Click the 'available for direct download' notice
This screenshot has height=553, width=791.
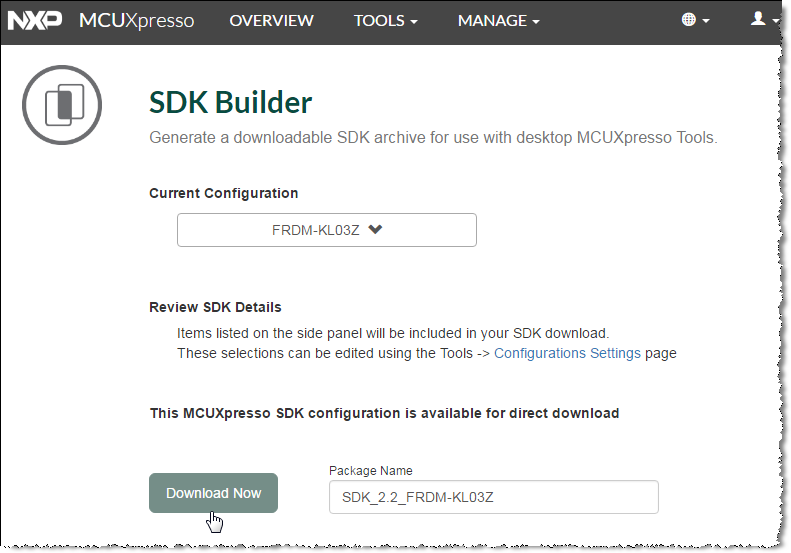(x=384, y=413)
